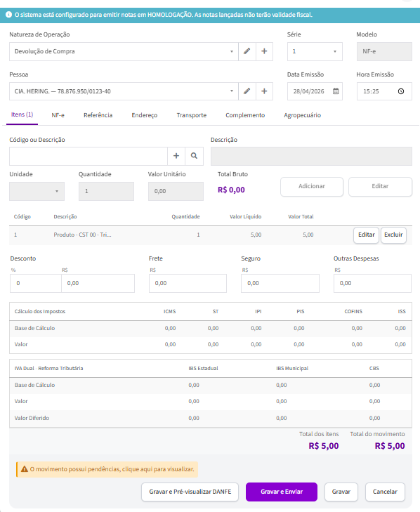
Task: Open the calendar icon in Data Emissão
Action: click(x=336, y=91)
